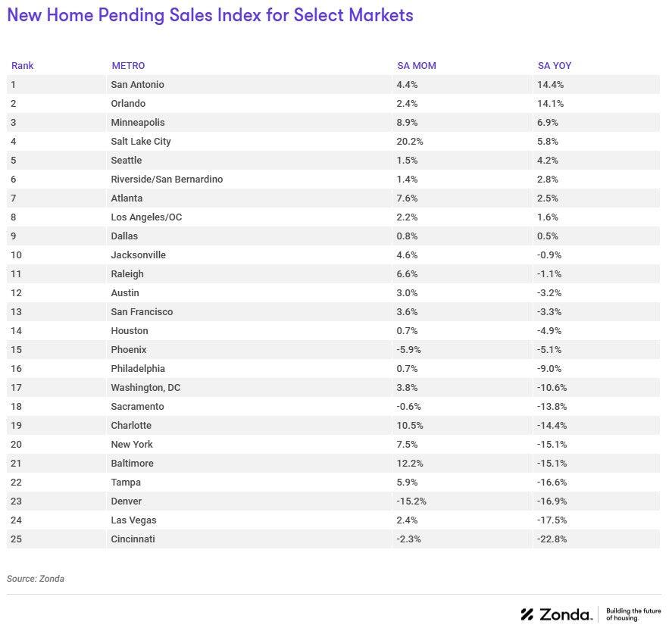Click the Rank column header
The width and height of the screenshot is (672, 631).
pyautogui.click(x=23, y=66)
